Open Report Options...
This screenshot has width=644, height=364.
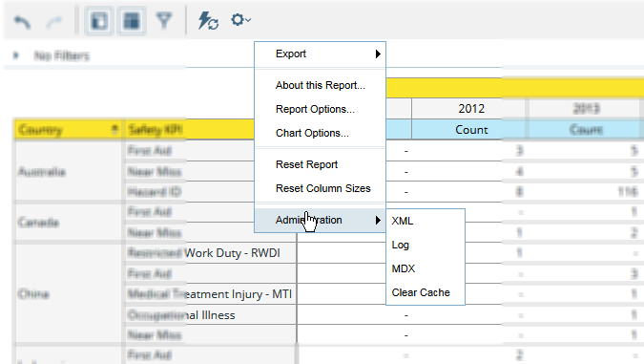point(320,109)
